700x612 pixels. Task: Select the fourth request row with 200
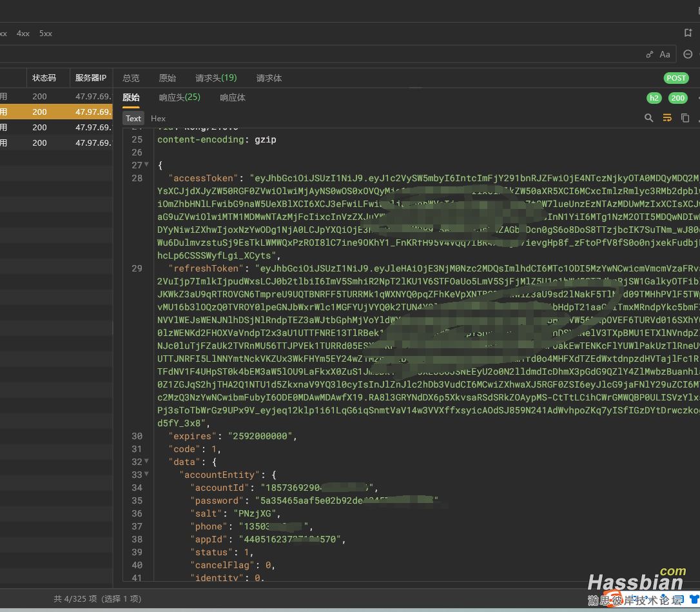pos(56,143)
